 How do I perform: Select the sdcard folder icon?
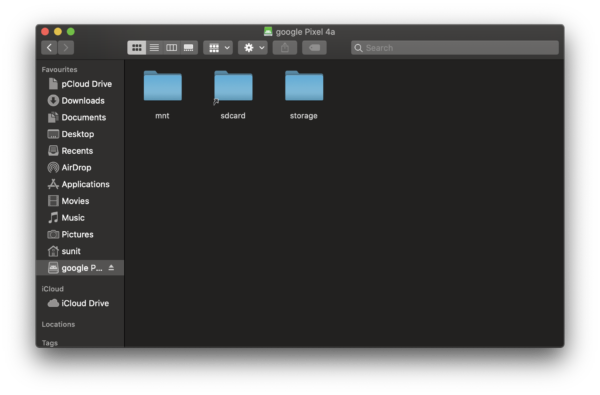(233, 86)
